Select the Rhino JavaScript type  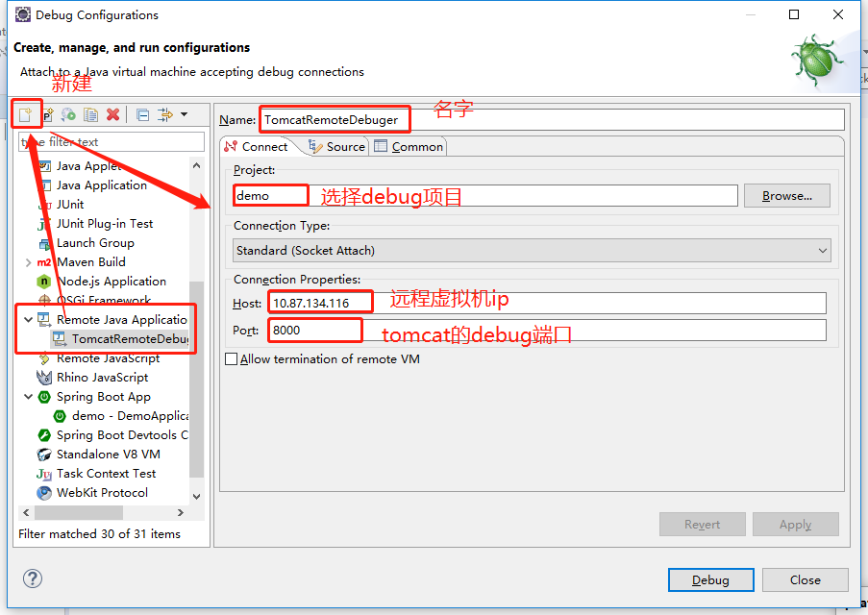[x=103, y=378]
